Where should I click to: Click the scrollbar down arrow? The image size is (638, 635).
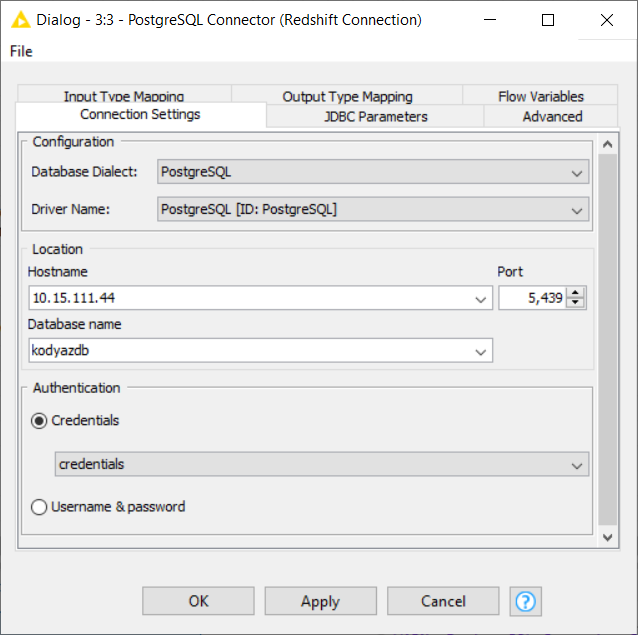(x=607, y=537)
